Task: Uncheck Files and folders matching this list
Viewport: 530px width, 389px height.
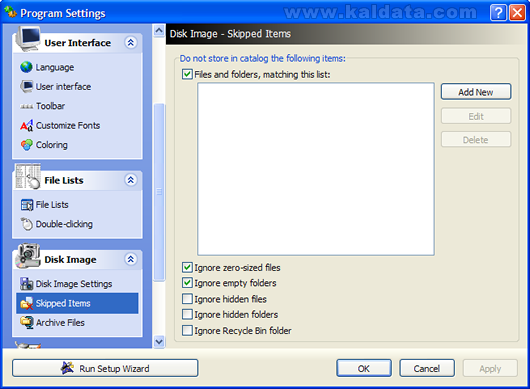Action: click(x=187, y=74)
